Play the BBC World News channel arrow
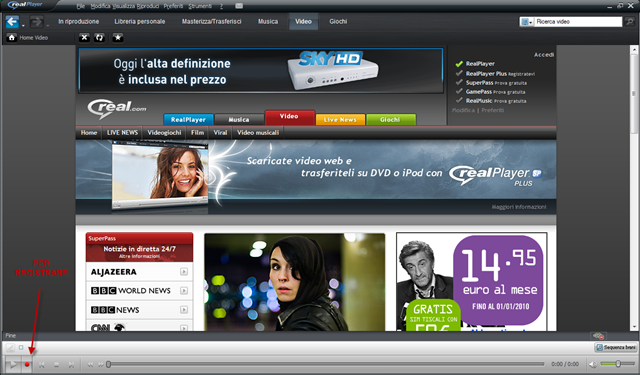 point(184,291)
